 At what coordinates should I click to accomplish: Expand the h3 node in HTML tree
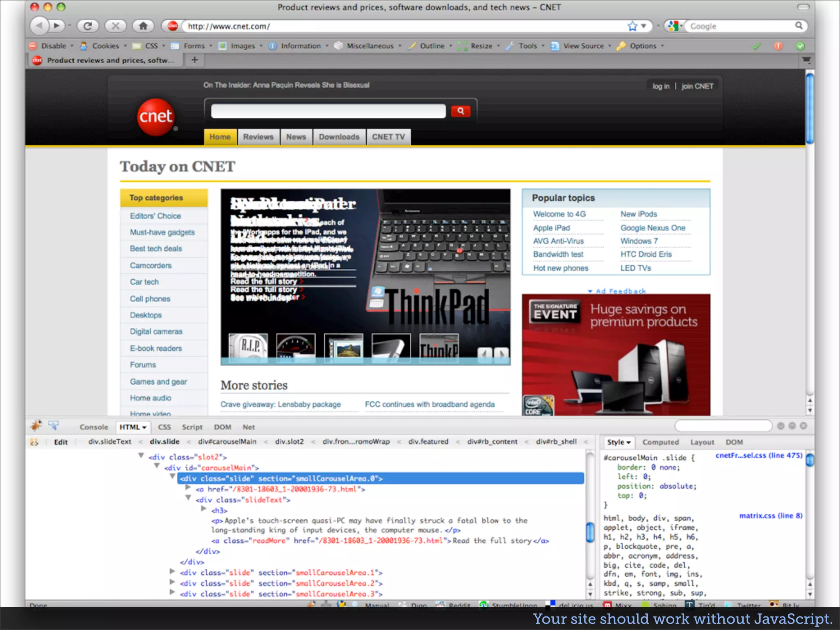click(x=203, y=509)
